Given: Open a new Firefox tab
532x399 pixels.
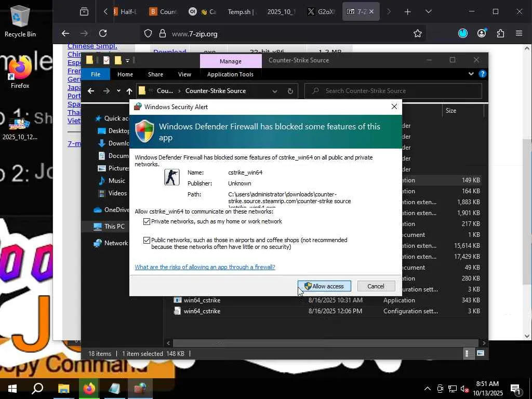Looking at the screenshot, I should click(407, 12).
